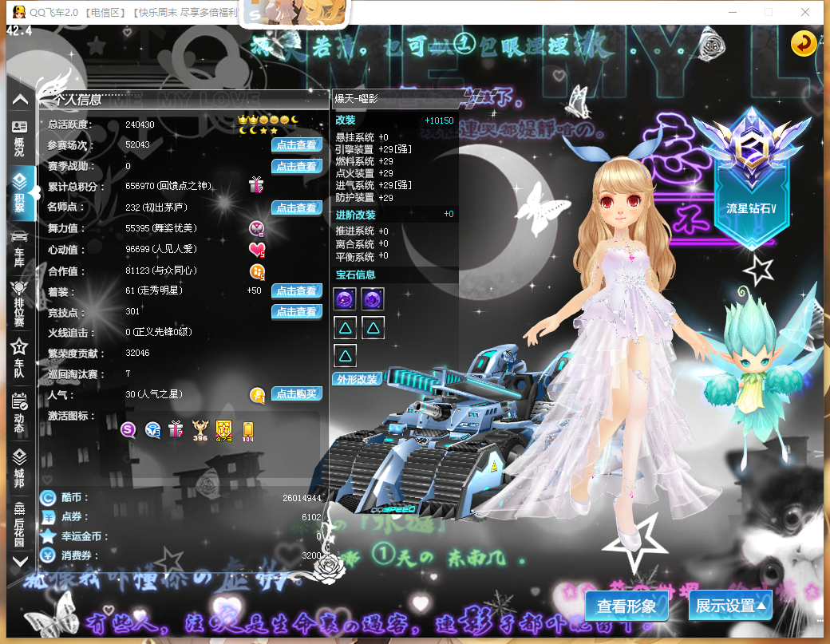Open the 后花园 sidebar tab
Viewport: 830px width, 644px height.
20,523
